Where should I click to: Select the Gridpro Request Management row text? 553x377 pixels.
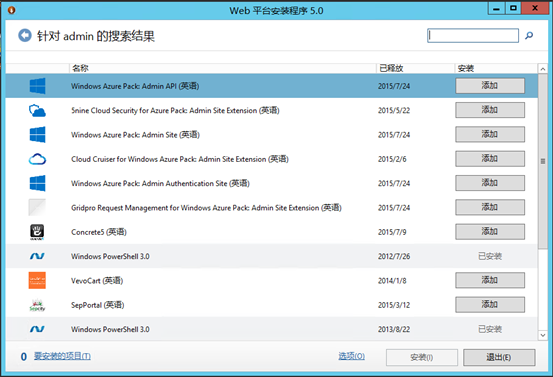click(x=206, y=208)
